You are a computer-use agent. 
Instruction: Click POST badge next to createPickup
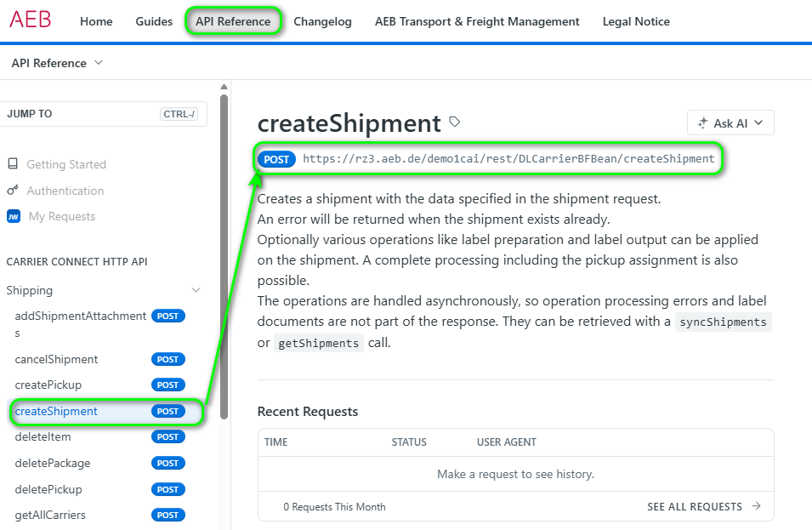[x=168, y=385]
